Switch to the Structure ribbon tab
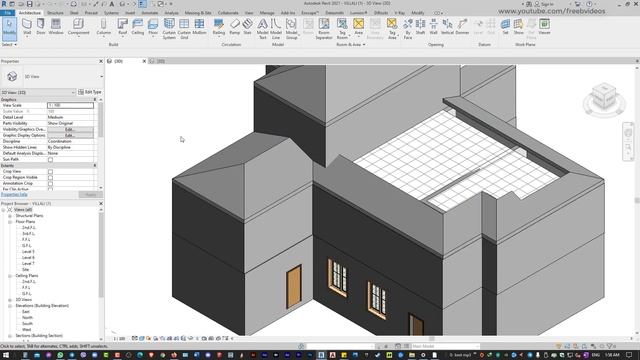The width and height of the screenshot is (640, 360). pyautogui.click(x=55, y=13)
